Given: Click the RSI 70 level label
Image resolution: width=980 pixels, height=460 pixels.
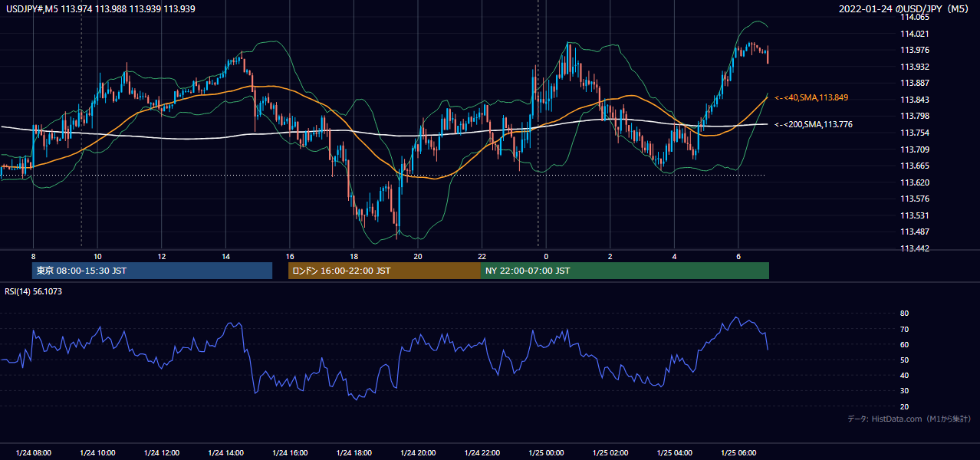Looking at the screenshot, I should pos(905,329).
